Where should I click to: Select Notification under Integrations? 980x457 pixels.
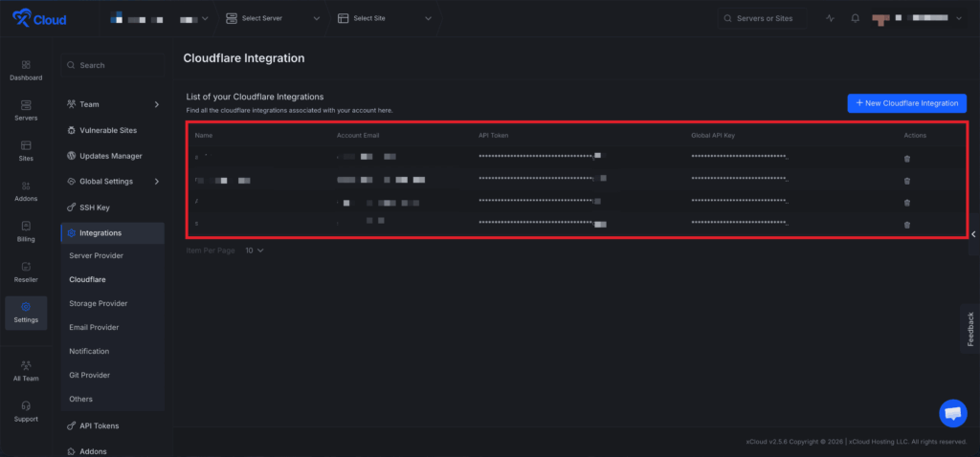[89, 352]
